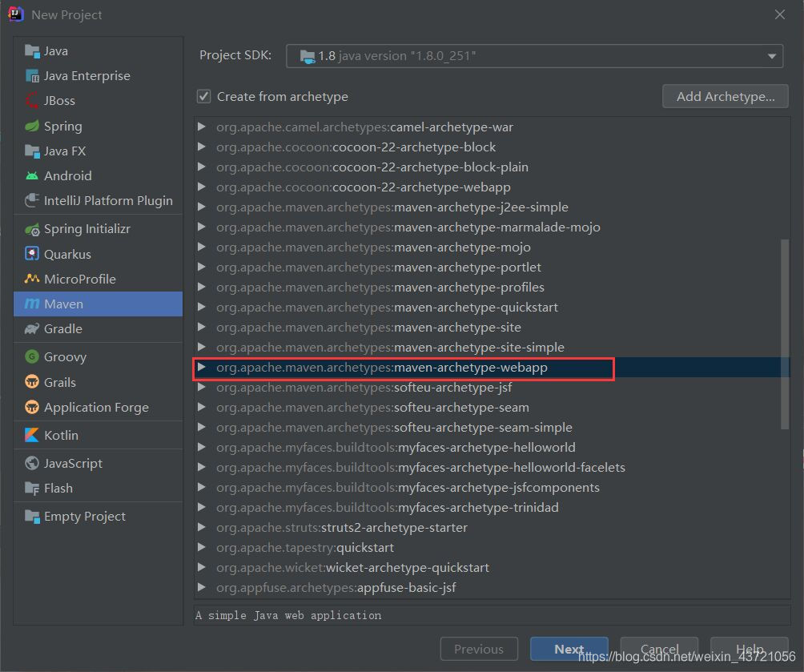Select org.apache.tapestry:quickstart row
Image resolution: width=804 pixels, height=672 pixels.
coord(492,547)
